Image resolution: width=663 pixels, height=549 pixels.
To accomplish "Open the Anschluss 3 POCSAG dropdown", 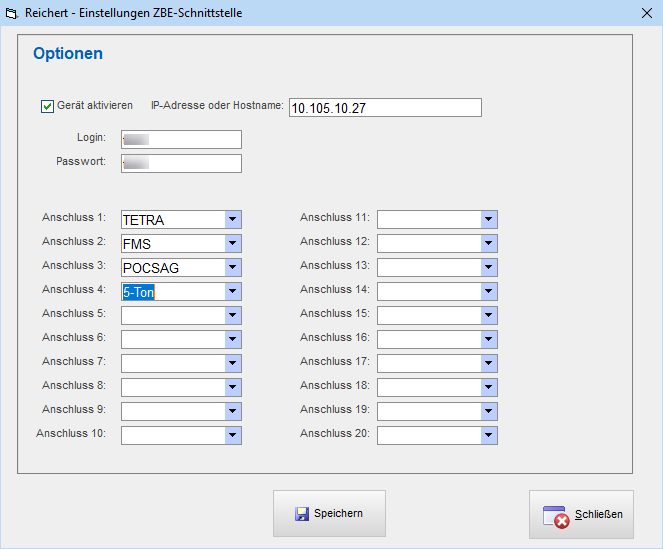I will (232, 268).
